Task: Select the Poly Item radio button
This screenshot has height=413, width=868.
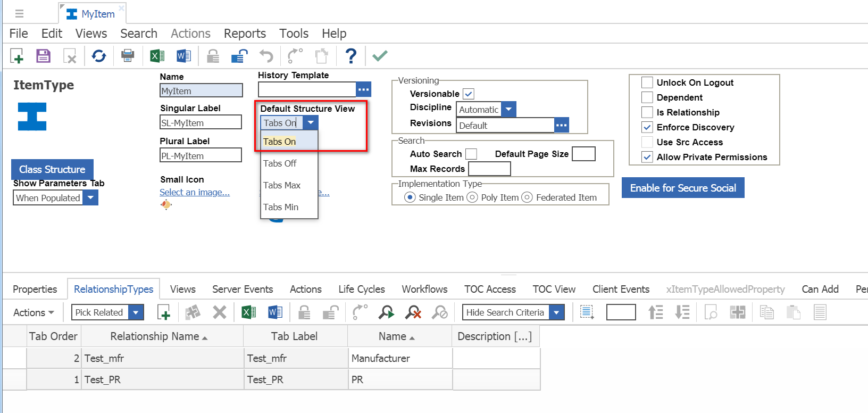Action: click(472, 197)
